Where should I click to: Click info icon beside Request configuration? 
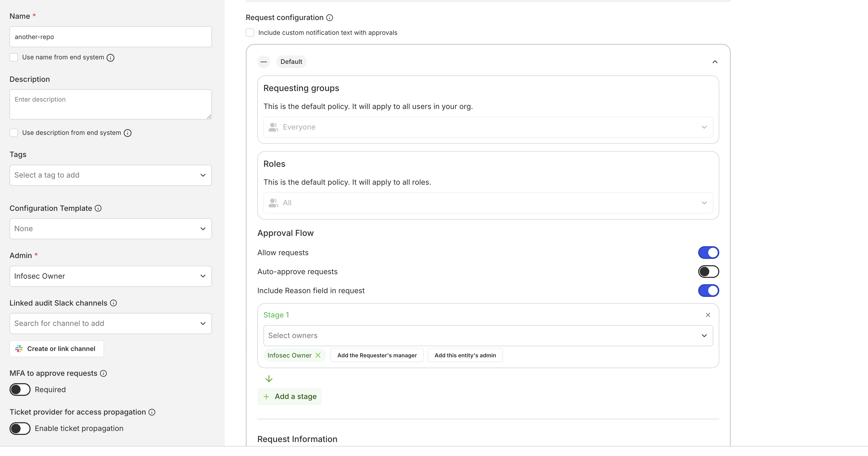pyautogui.click(x=330, y=17)
